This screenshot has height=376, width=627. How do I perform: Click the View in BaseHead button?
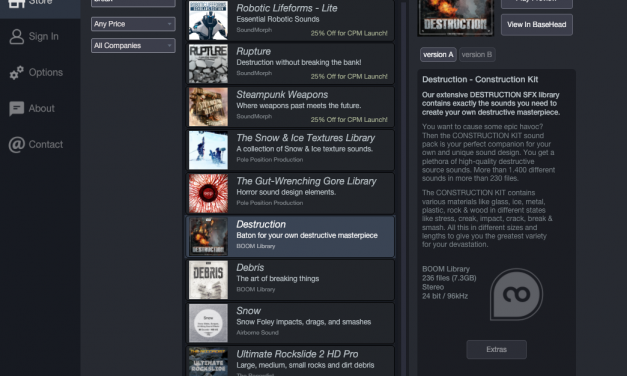tap(537, 25)
